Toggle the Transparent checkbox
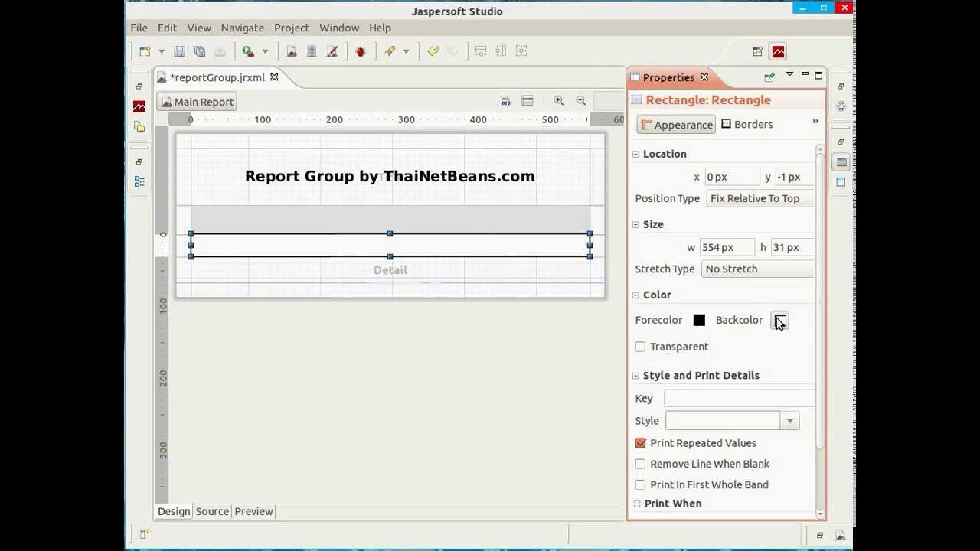The height and width of the screenshot is (551, 980). 640,347
